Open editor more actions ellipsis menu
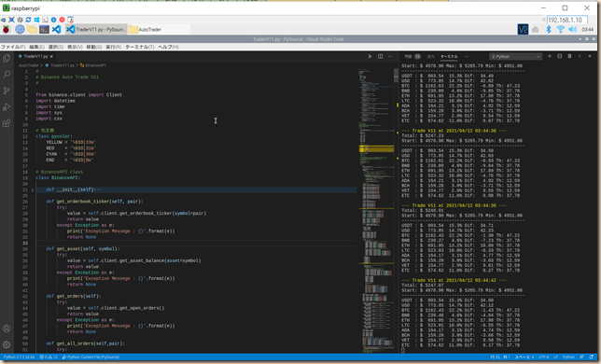 click(390, 56)
